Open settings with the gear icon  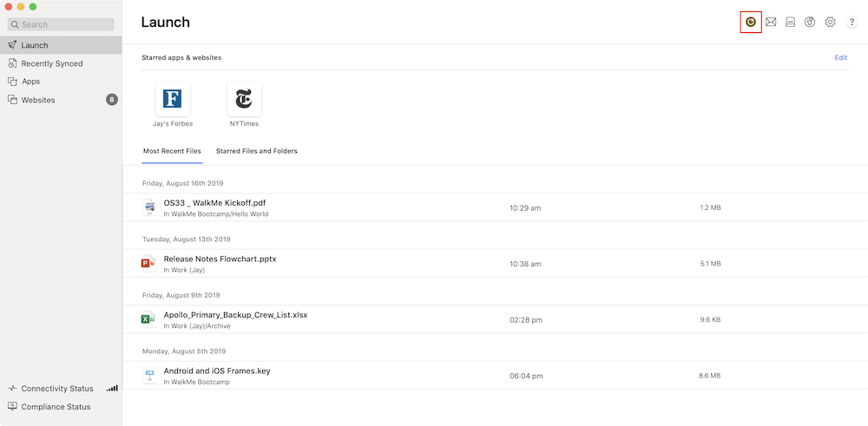[x=830, y=23]
